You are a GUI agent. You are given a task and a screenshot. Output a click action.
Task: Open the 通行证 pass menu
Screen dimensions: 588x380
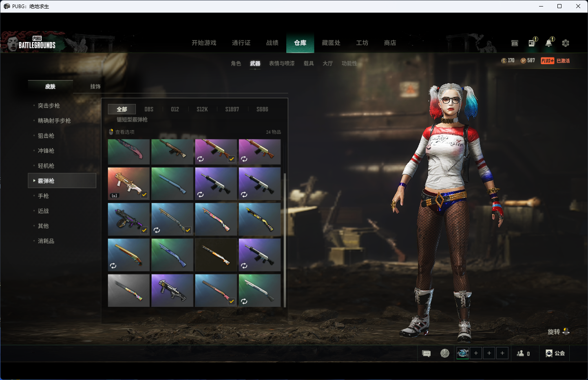tap(241, 43)
